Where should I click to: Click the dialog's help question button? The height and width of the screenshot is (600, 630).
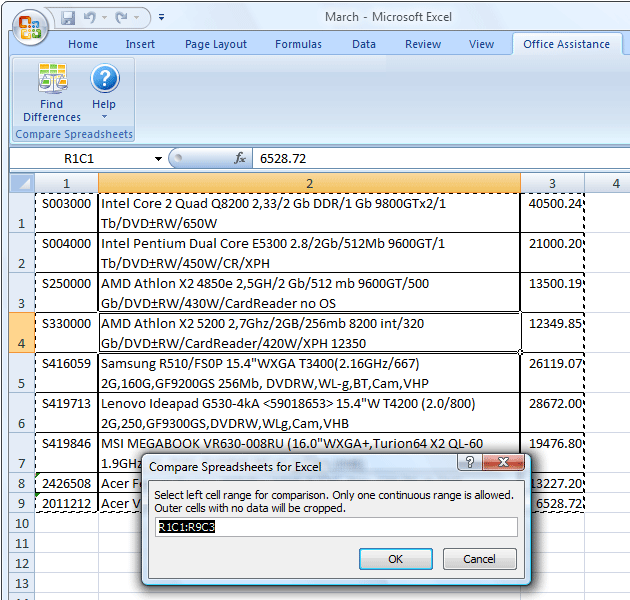coord(470,462)
